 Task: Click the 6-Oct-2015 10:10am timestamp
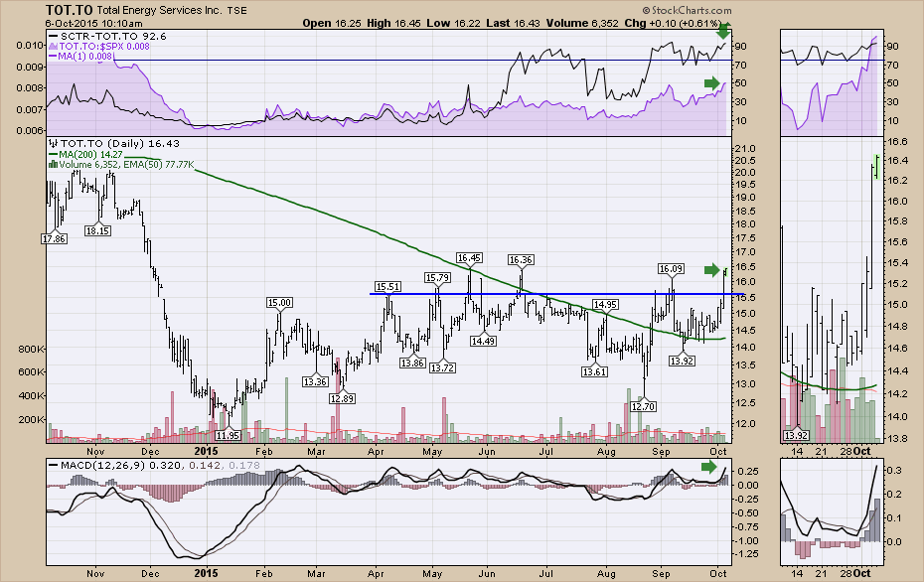tap(94, 24)
